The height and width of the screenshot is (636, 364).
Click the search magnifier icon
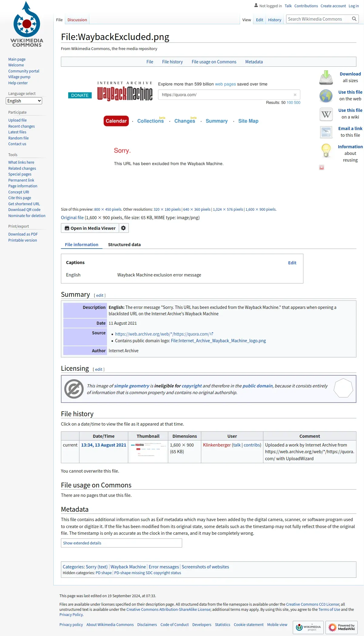(x=354, y=19)
